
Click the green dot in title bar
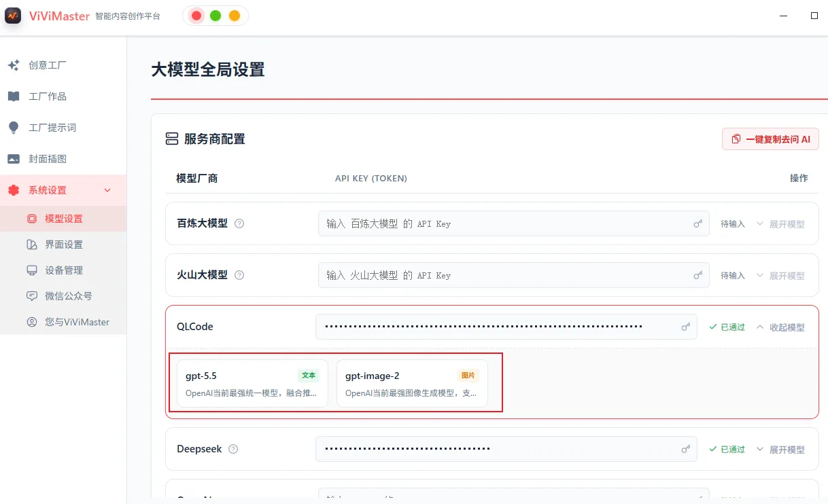pyautogui.click(x=215, y=16)
